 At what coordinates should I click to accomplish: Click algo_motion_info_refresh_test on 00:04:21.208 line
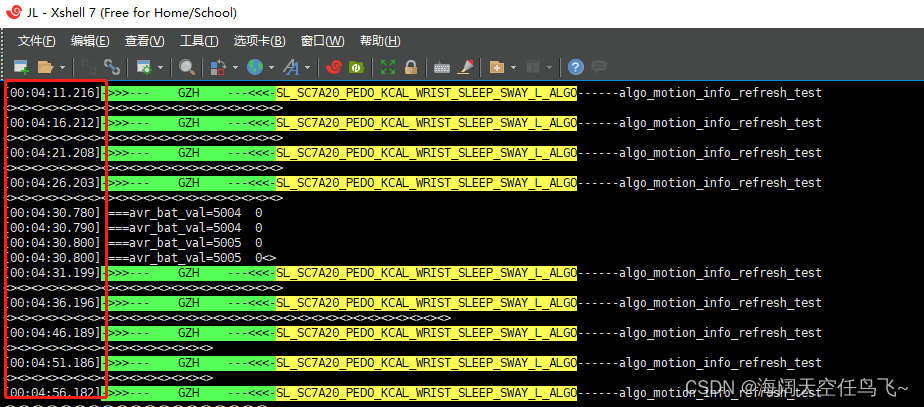(x=720, y=153)
